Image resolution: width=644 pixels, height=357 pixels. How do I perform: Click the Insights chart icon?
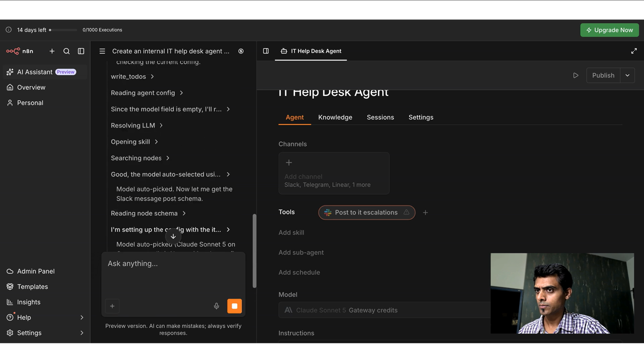(10, 302)
